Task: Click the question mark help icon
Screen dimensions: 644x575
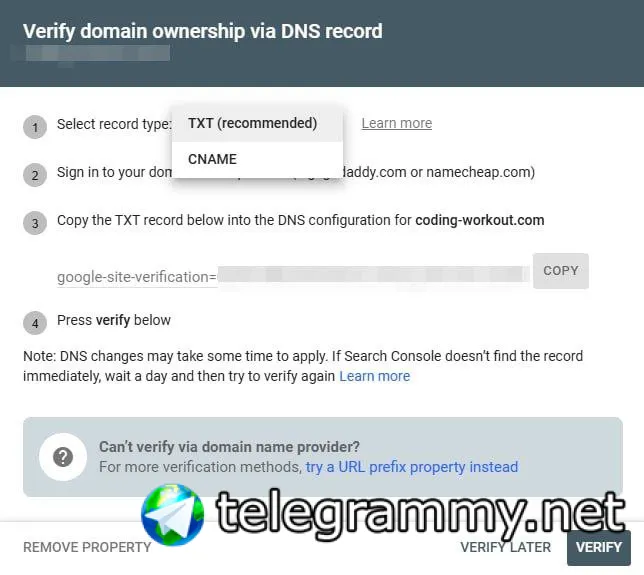Action: tap(63, 457)
